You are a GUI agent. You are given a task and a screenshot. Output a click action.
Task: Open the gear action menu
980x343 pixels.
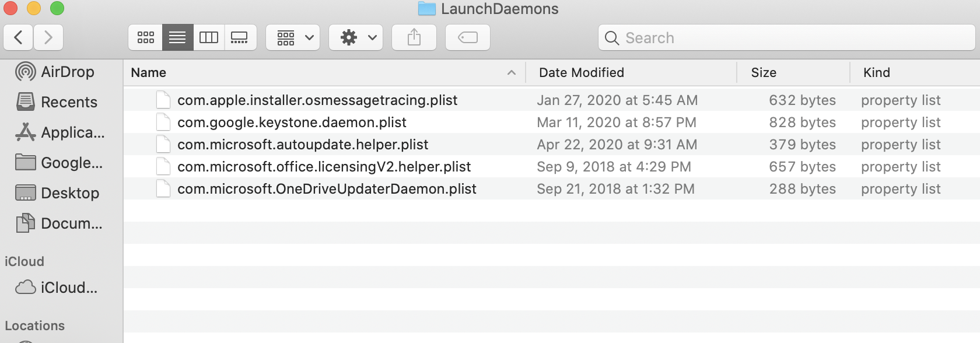[356, 38]
